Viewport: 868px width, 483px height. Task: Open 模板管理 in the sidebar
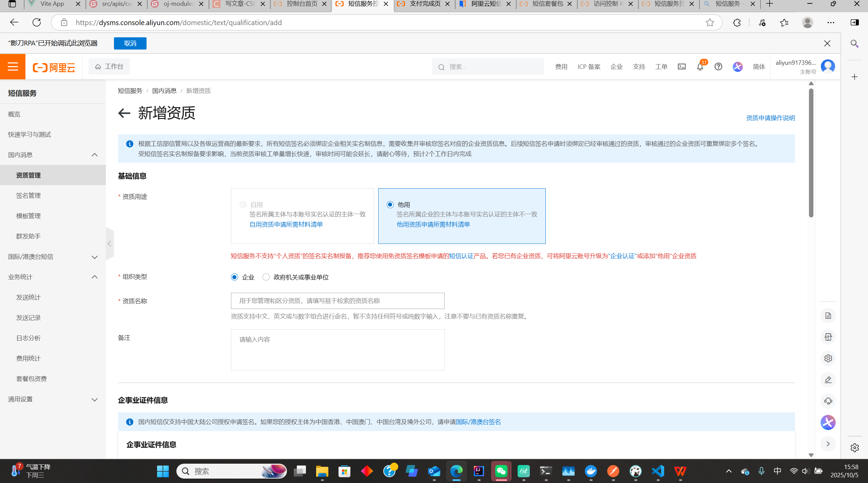[28, 216]
